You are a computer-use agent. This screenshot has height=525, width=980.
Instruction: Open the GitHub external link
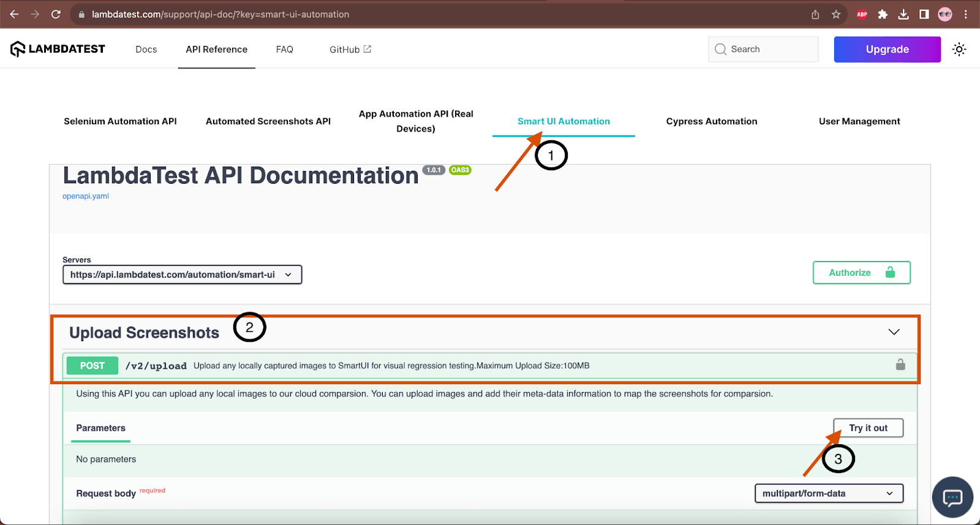(350, 50)
